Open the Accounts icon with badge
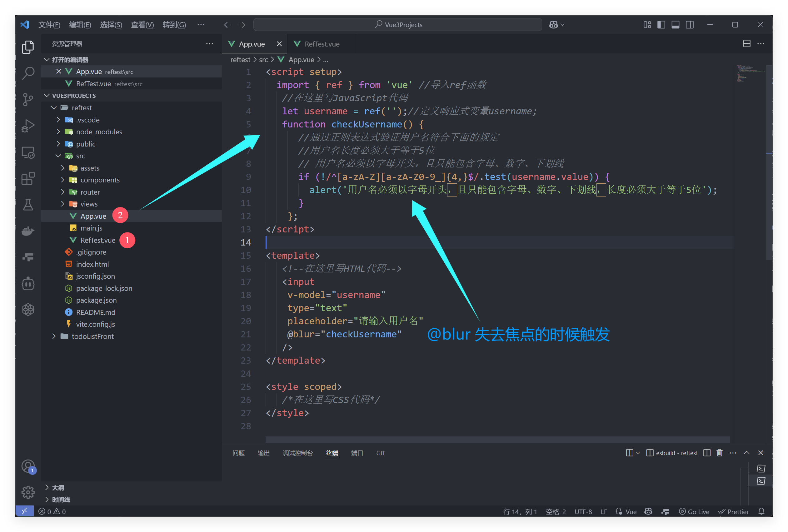The width and height of the screenshot is (788, 532). click(x=28, y=466)
